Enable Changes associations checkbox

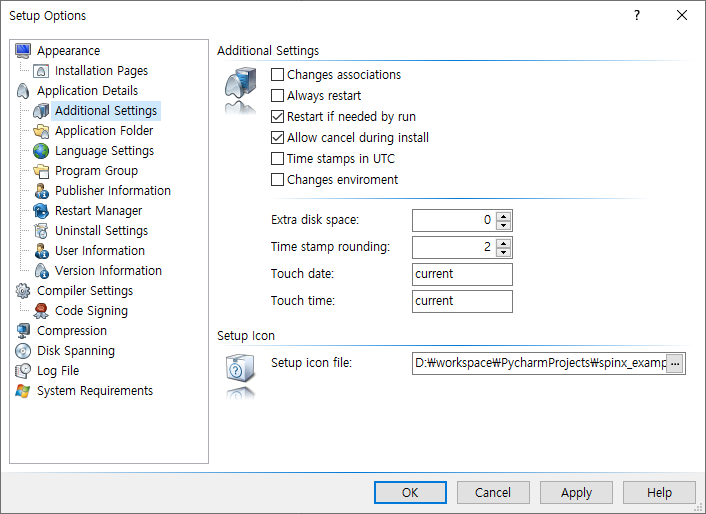click(x=277, y=74)
